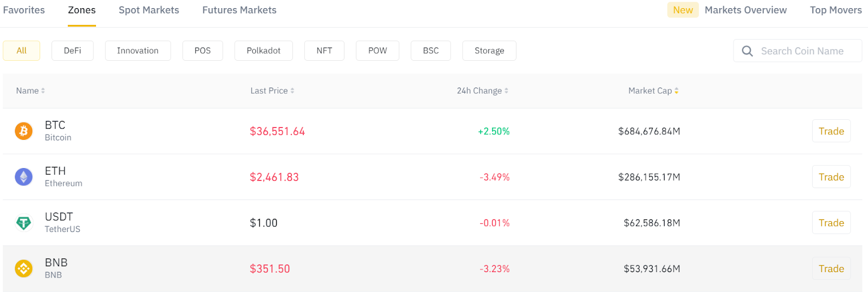Image resolution: width=868 pixels, height=296 pixels.
Task: Open the Markets Overview link
Action: point(745,10)
